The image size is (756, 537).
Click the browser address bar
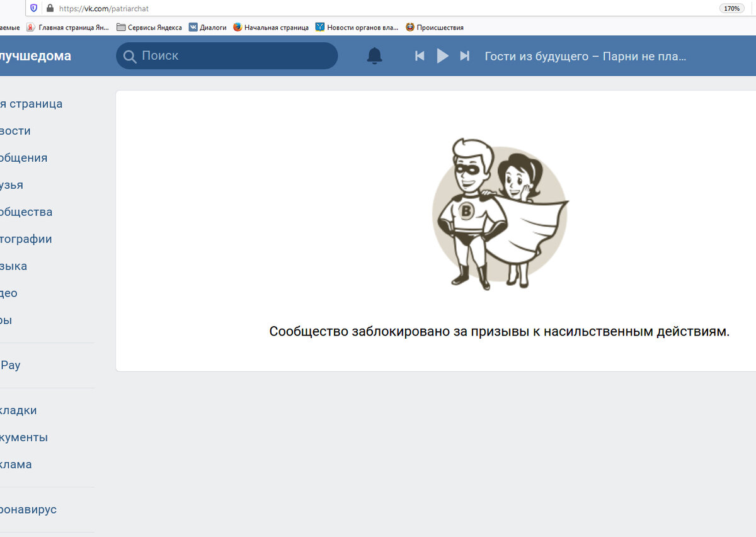point(252,8)
